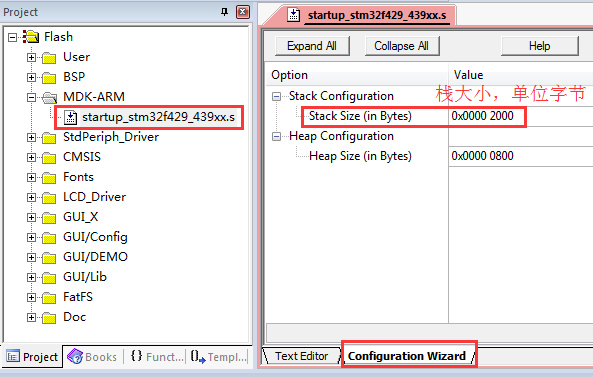Viewport: 593px width, 377px height.
Task: Click the Help button
Action: click(540, 46)
